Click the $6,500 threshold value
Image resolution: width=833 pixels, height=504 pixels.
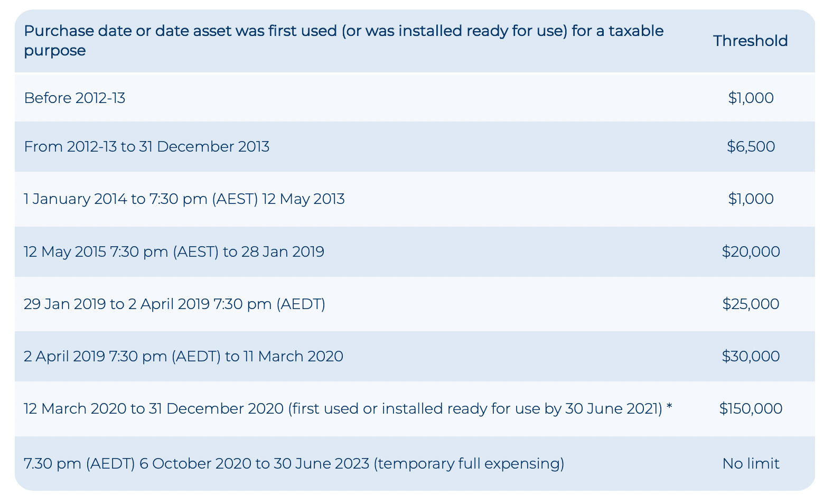tap(750, 146)
